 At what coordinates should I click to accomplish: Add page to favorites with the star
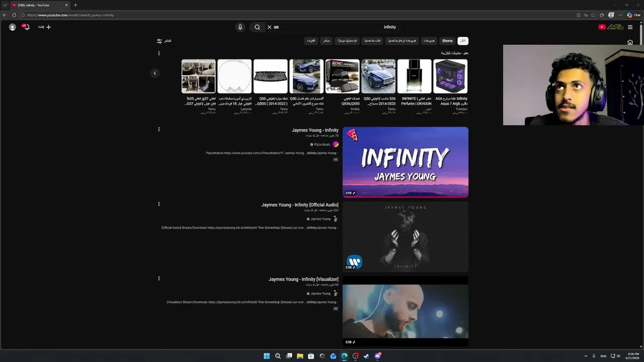point(593,15)
